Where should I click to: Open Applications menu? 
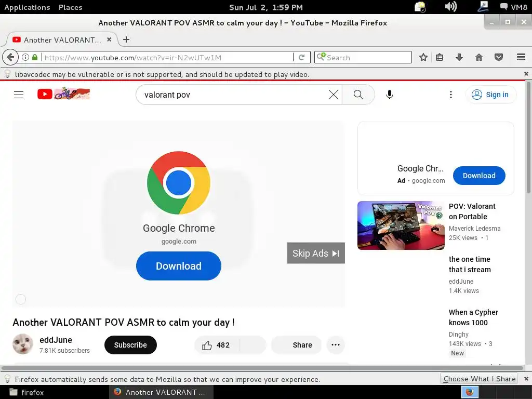[x=27, y=7]
